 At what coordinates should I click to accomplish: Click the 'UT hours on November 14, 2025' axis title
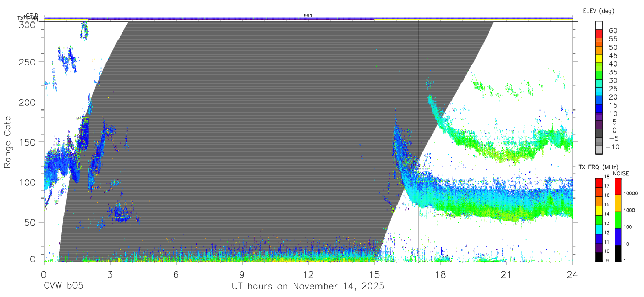308,287
